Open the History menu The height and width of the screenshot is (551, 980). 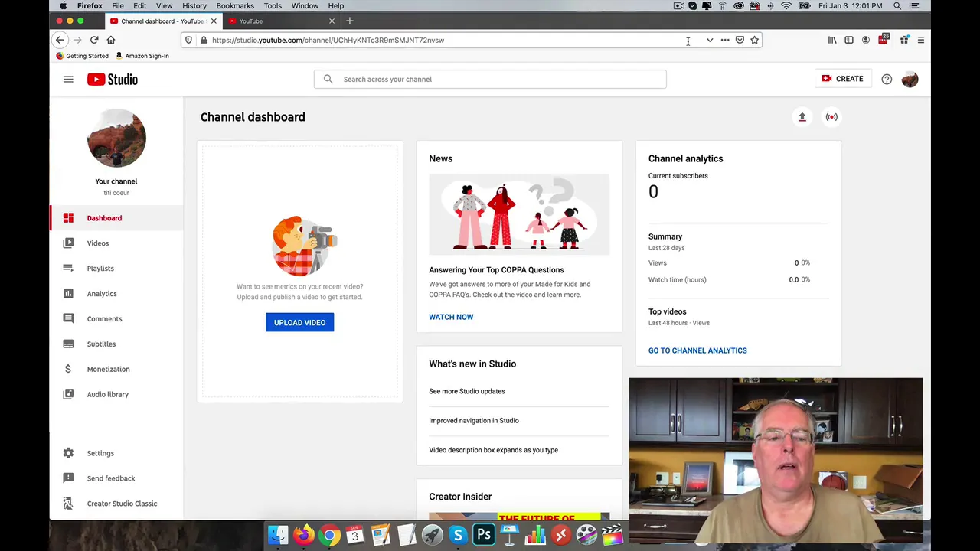pyautogui.click(x=194, y=5)
